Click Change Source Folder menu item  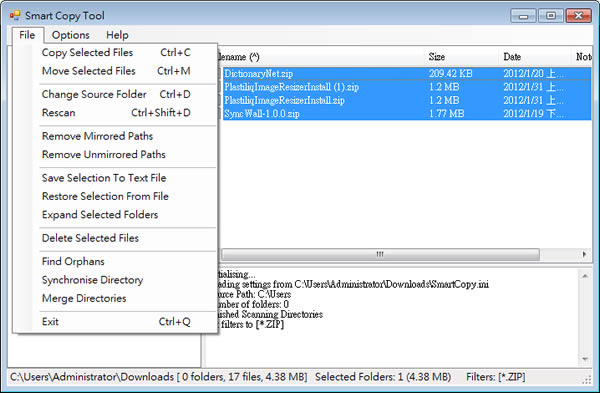(116, 94)
